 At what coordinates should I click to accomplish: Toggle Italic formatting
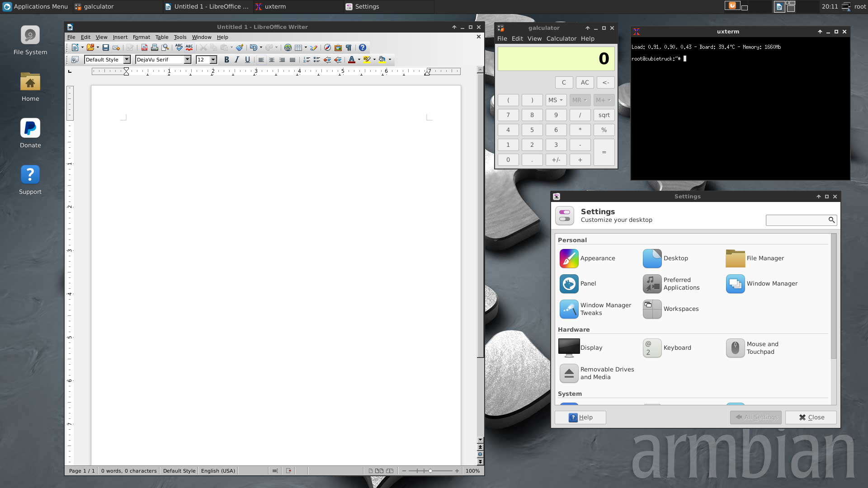[x=237, y=60]
